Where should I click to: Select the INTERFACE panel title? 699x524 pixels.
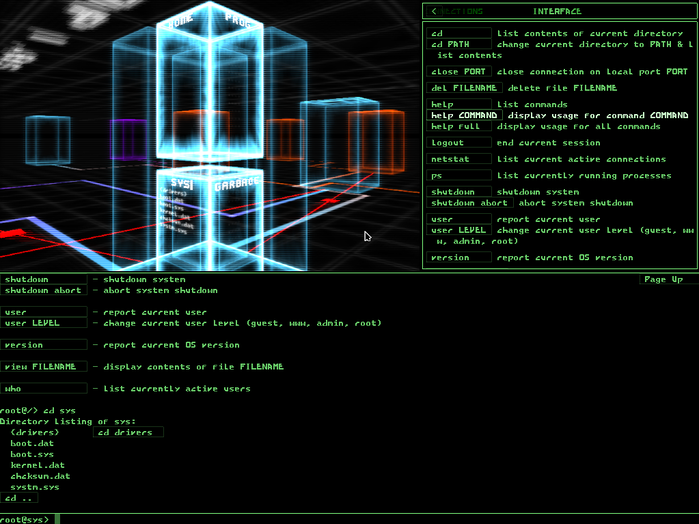[557, 11]
